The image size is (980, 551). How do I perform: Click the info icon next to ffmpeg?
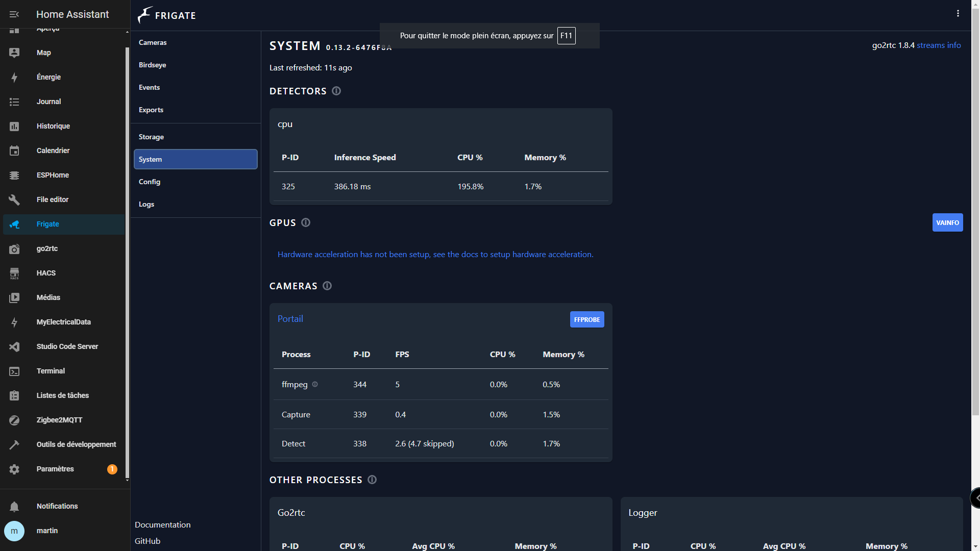(x=315, y=384)
